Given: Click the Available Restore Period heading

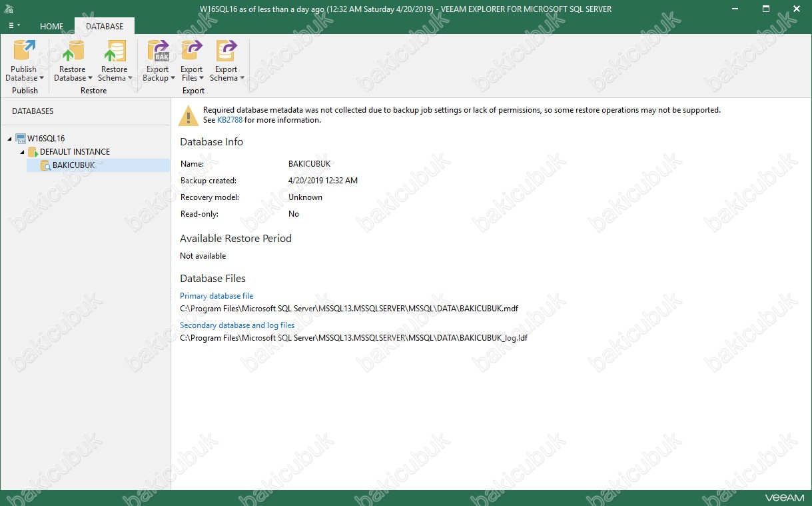Looking at the screenshot, I should click(236, 239).
